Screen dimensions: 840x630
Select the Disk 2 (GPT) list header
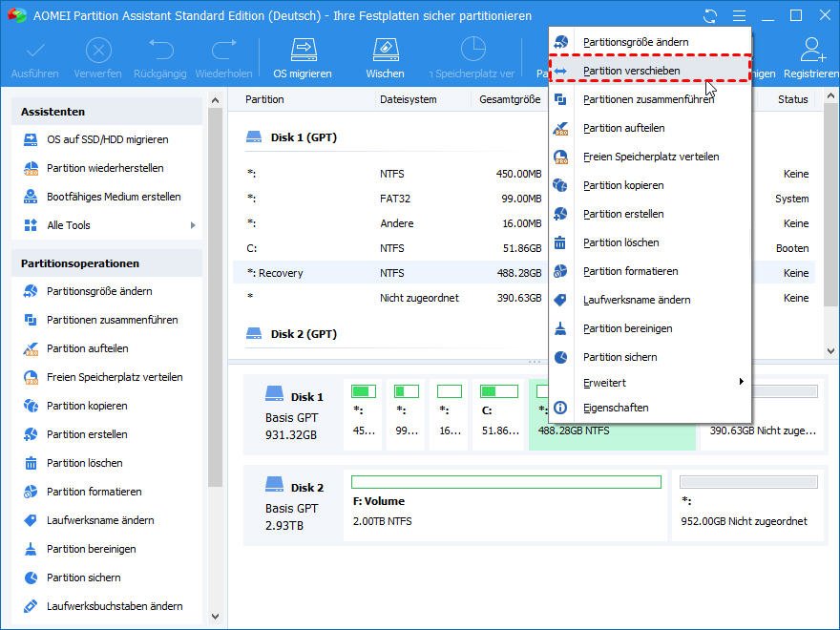coord(291,334)
